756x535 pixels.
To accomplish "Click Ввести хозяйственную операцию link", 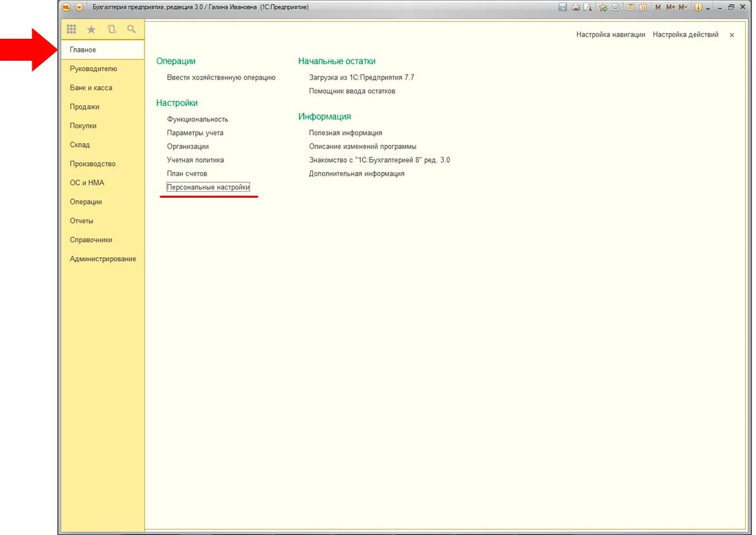I will [221, 78].
